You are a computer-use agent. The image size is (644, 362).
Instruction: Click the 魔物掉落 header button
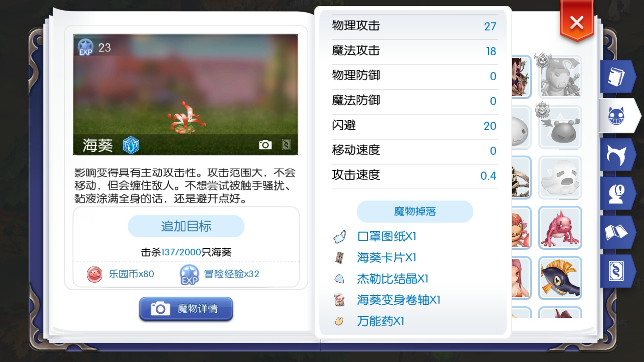(415, 212)
